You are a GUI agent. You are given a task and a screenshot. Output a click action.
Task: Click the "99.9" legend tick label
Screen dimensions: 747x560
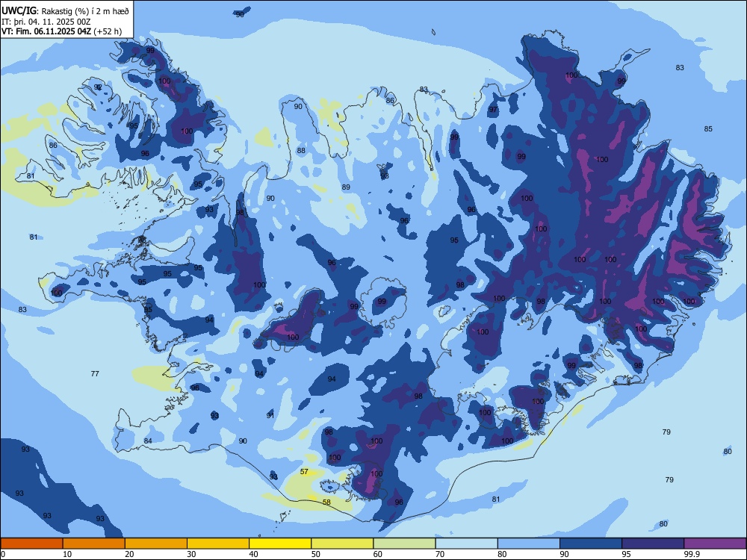click(x=692, y=554)
